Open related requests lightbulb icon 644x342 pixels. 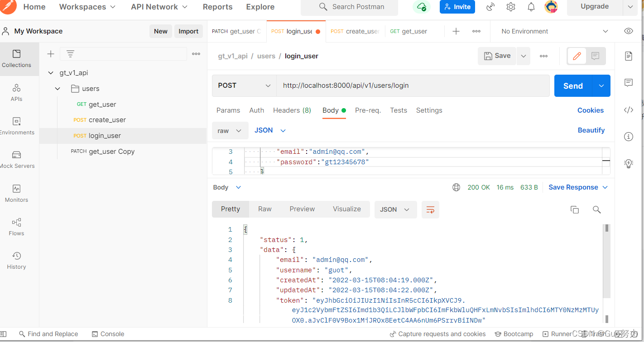tap(629, 163)
